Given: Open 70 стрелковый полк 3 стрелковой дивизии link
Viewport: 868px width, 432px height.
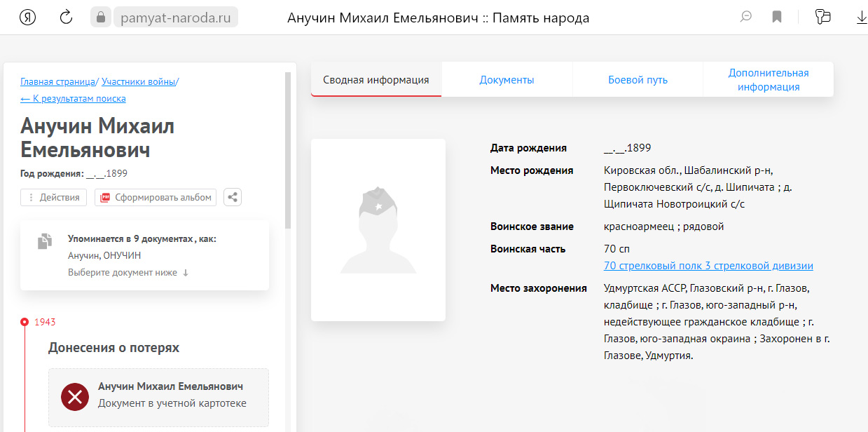Looking at the screenshot, I should (x=708, y=266).
